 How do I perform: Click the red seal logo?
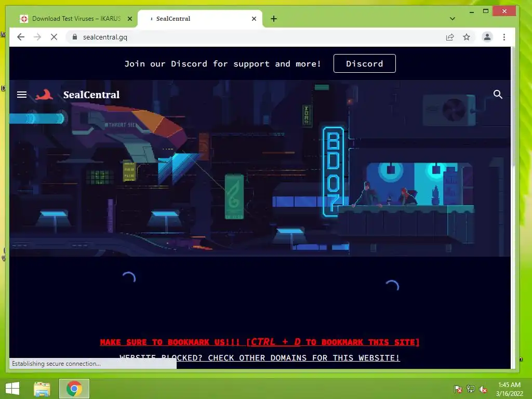(45, 95)
